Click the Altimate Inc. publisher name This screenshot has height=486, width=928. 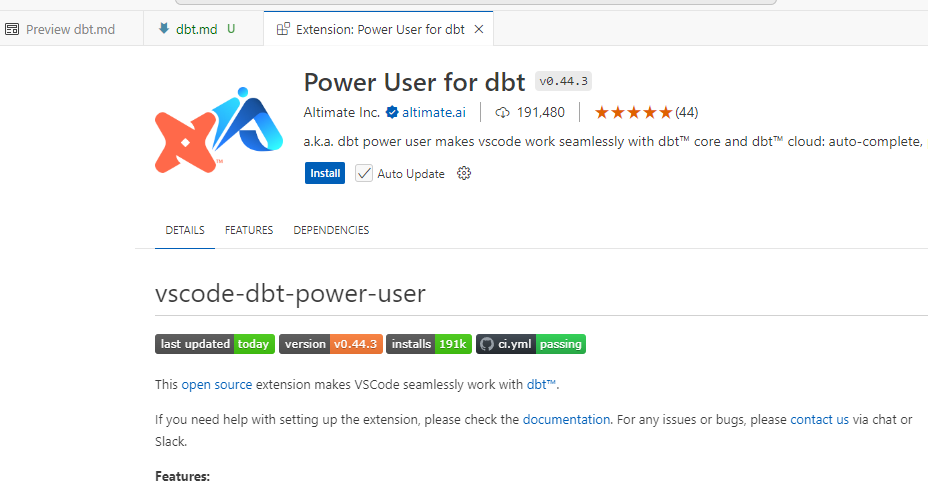tap(341, 112)
